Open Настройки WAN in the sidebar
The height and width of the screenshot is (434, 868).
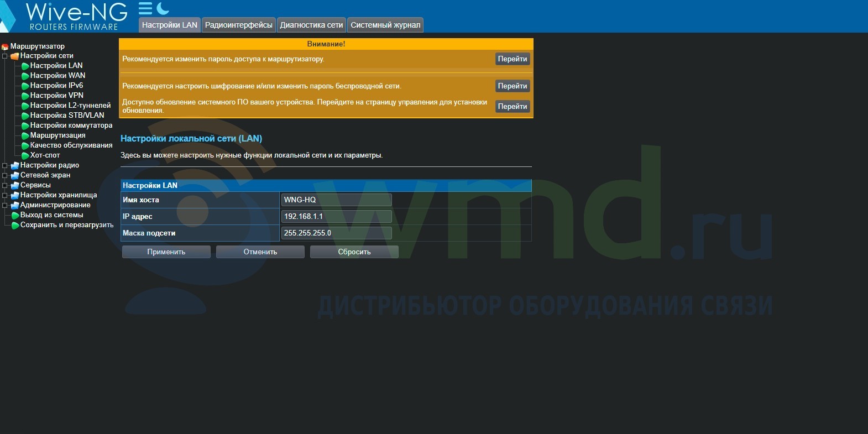[57, 76]
